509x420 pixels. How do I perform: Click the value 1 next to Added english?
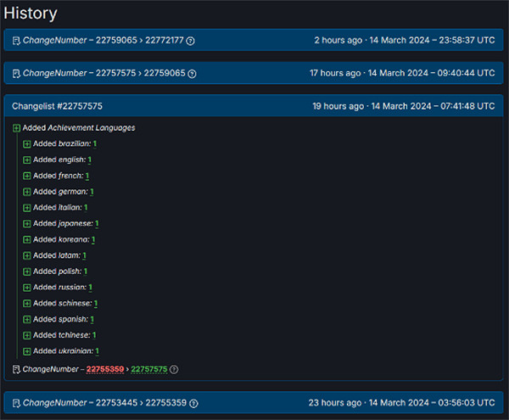[x=90, y=160]
